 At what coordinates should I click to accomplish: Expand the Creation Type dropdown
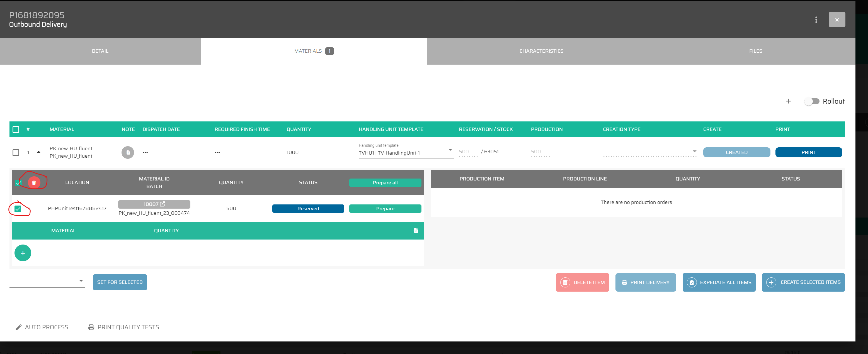(x=694, y=152)
